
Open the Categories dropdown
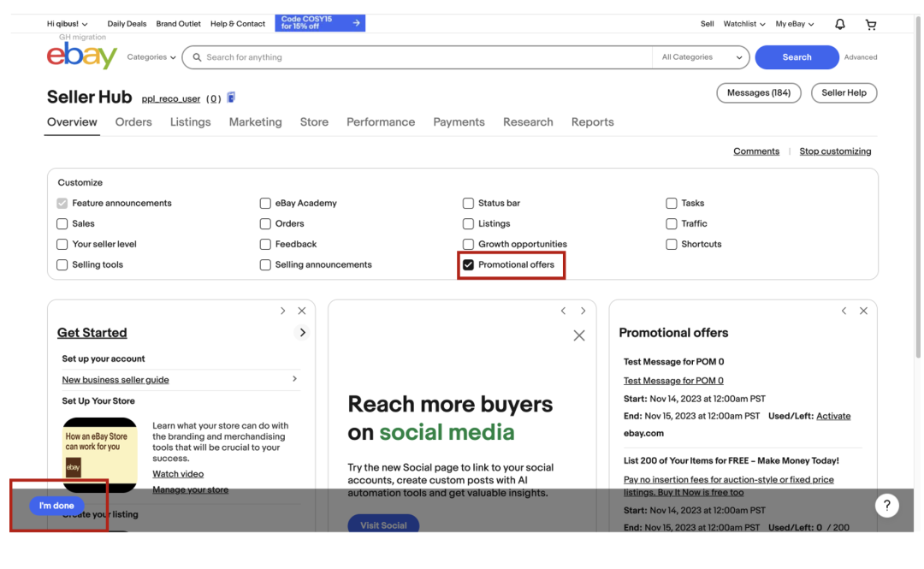click(151, 57)
